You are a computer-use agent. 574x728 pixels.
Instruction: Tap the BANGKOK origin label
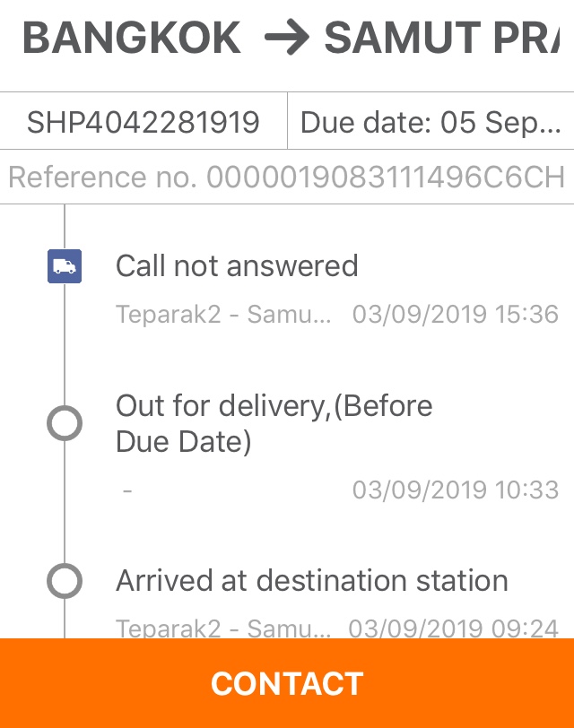(x=132, y=39)
